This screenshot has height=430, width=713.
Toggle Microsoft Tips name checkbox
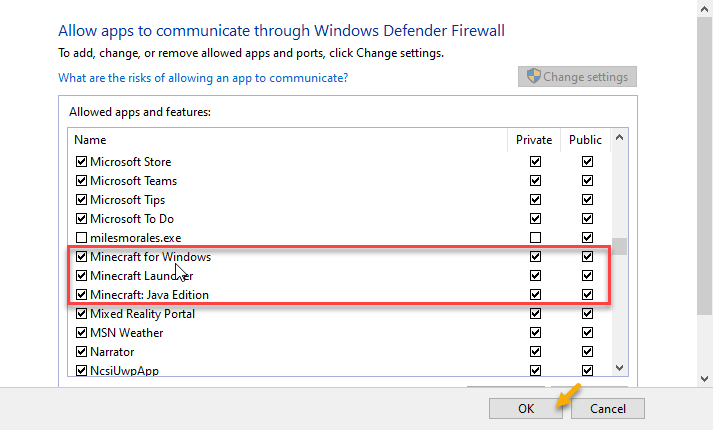click(81, 200)
